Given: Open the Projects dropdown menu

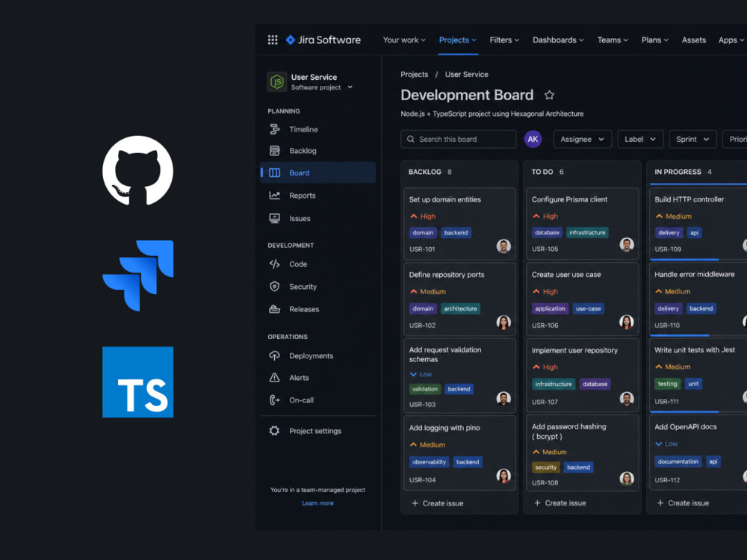Looking at the screenshot, I should [x=457, y=40].
